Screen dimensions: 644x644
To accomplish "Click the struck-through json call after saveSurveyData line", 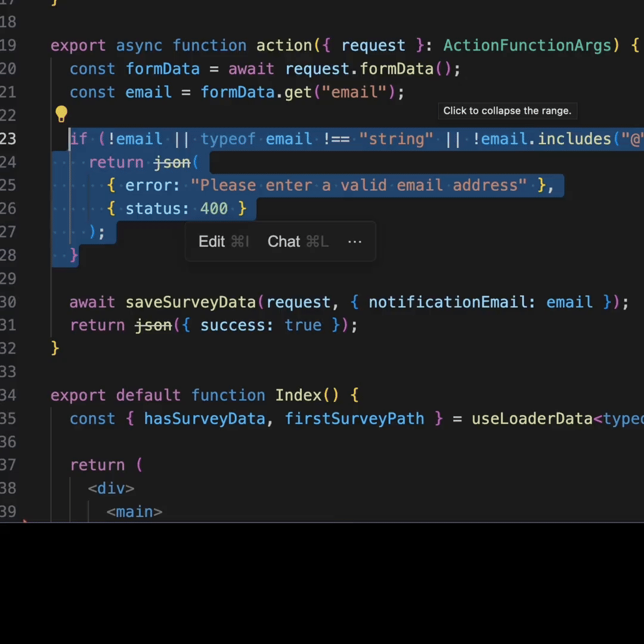I will pos(153,325).
